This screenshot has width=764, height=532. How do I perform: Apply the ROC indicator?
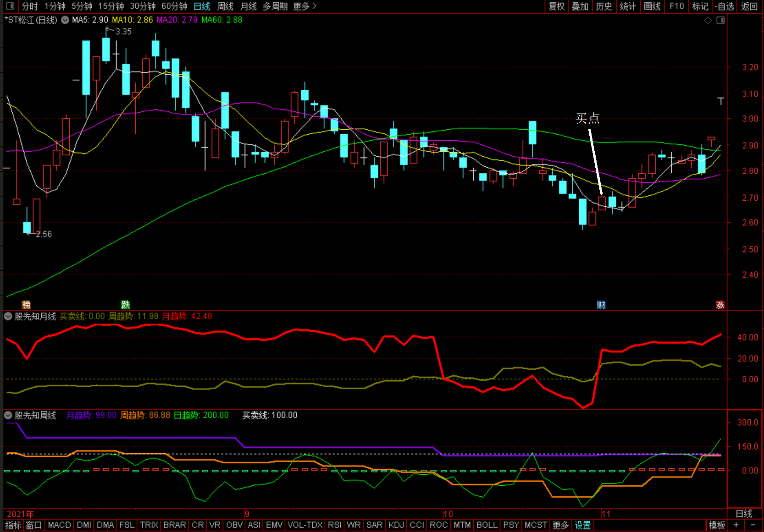point(439,525)
